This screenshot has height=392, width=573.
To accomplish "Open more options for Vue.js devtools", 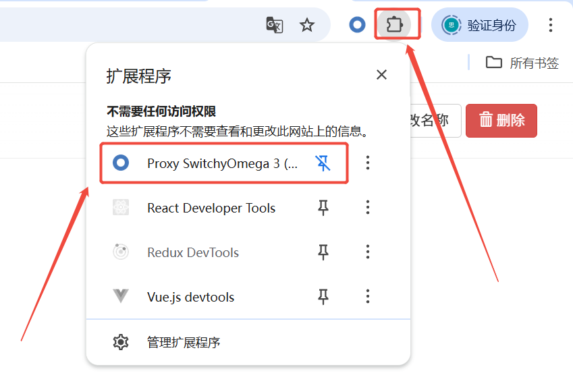I will 368,296.
